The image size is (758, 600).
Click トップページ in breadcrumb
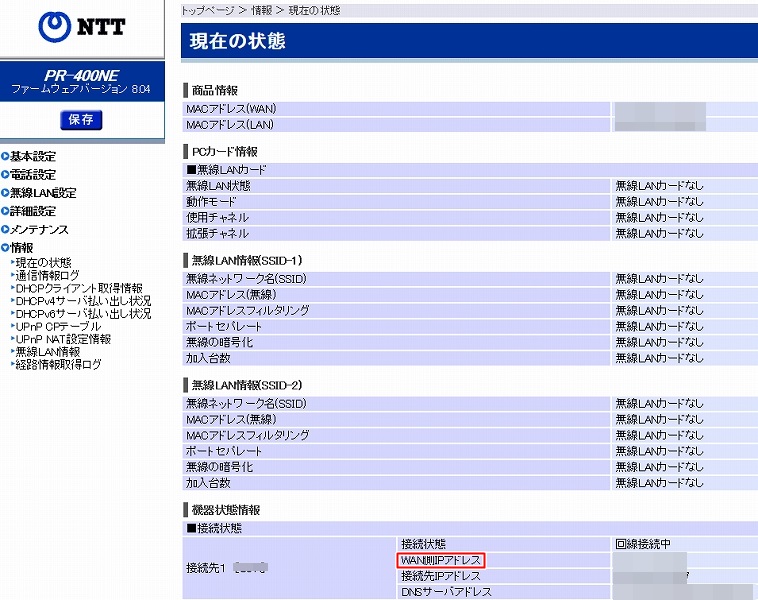pyautogui.click(x=208, y=10)
